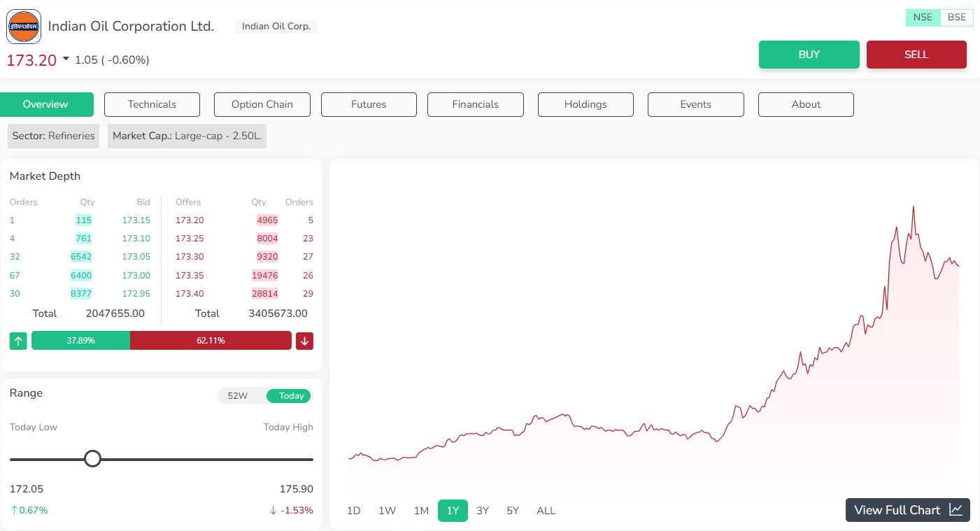Set chart period to 1D

click(x=354, y=511)
